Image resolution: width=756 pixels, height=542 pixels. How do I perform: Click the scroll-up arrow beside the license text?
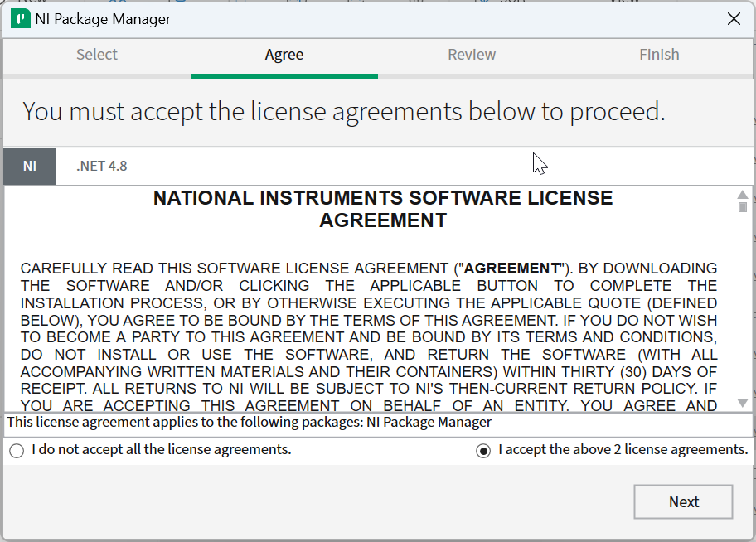(x=744, y=196)
